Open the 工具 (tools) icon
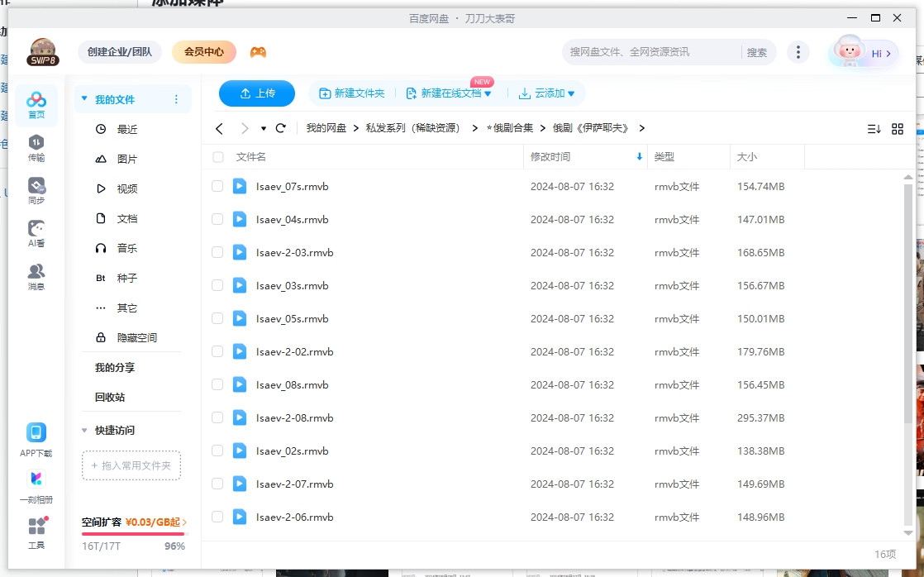 36,525
